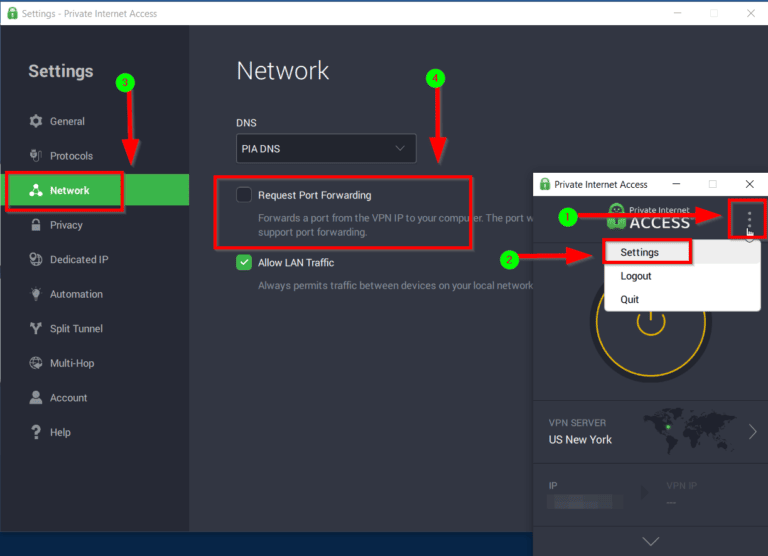This screenshot has width=768, height=556.
Task: Open the Help section in sidebar
Action: coord(60,432)
